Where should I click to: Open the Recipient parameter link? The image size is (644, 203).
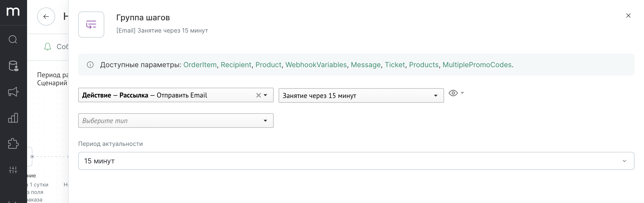[x=236, y=65]
